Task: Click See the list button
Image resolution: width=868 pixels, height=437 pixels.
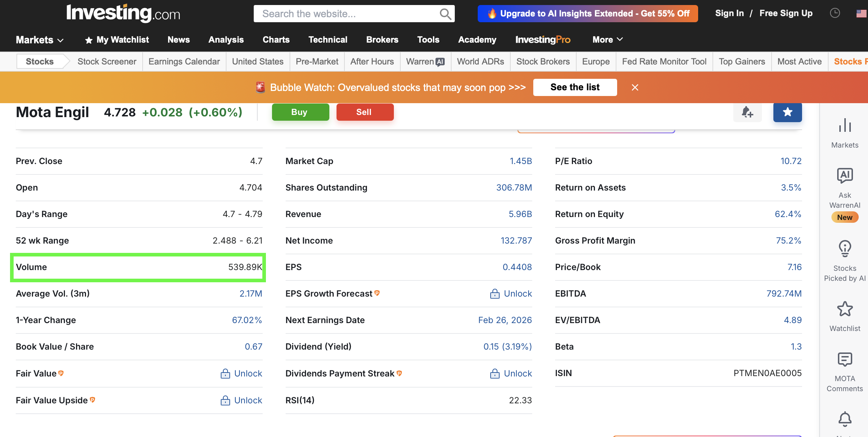Action: point(575,87)
